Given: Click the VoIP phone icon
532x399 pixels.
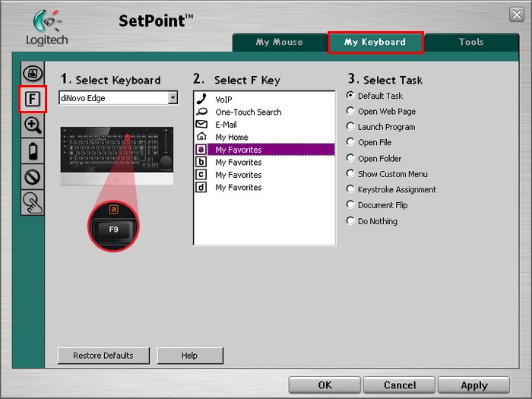Looking at the screenshot, I should click(x=201, y=99).
